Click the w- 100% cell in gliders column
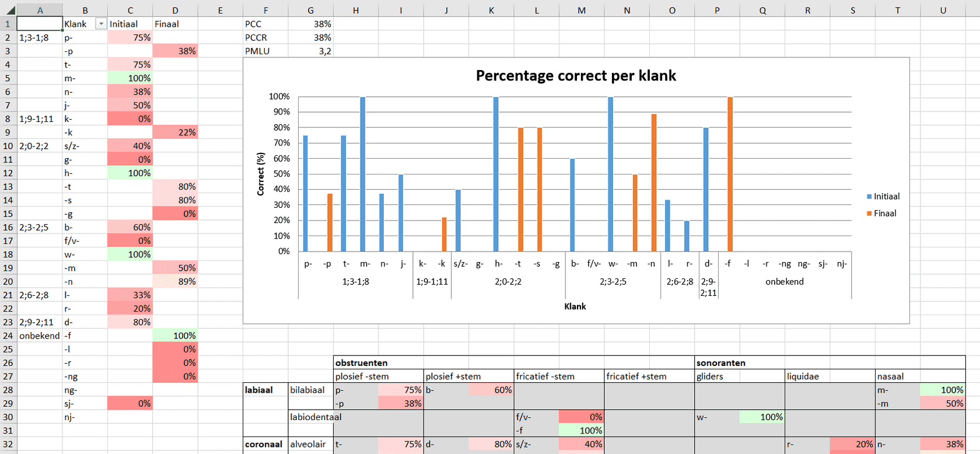980x454 pixels. (762, 417)
